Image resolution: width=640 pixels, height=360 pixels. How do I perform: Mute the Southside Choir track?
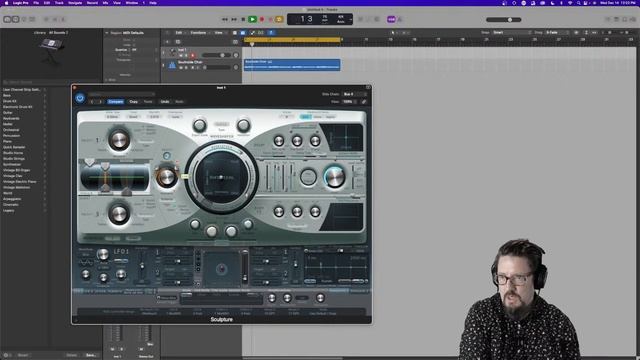click(x=181, y=67)
